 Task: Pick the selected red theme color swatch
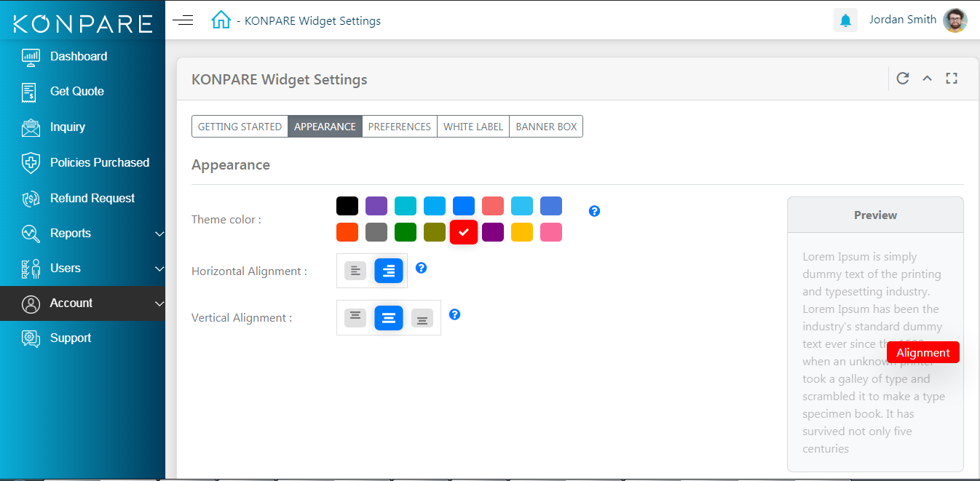464,232
